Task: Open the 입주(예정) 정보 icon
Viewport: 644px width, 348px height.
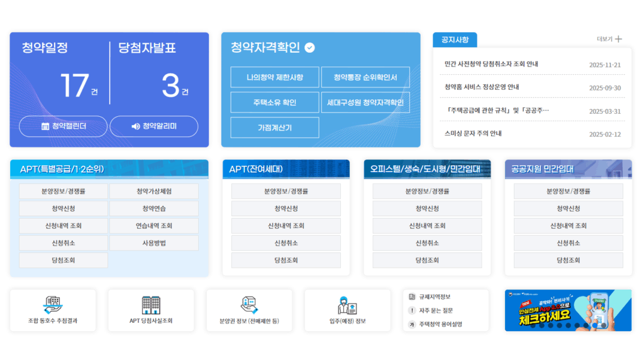Action: pyautogui.click(x=347, y=306)
